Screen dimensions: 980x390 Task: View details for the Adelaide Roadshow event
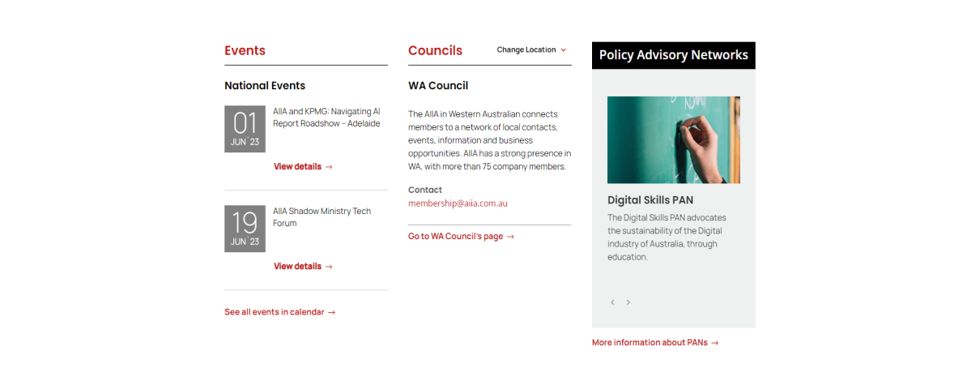pos(303,167)
